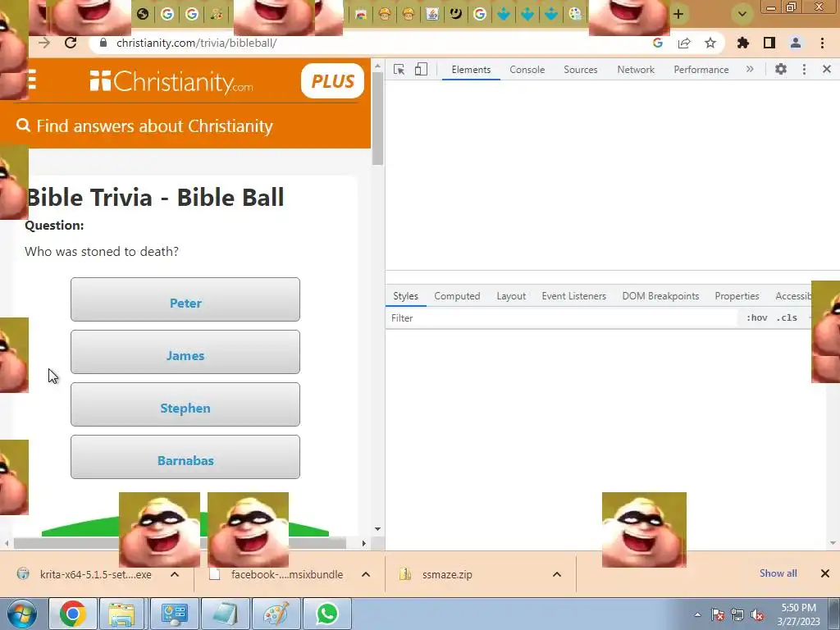Open a new browser tab

click(678, 14)
